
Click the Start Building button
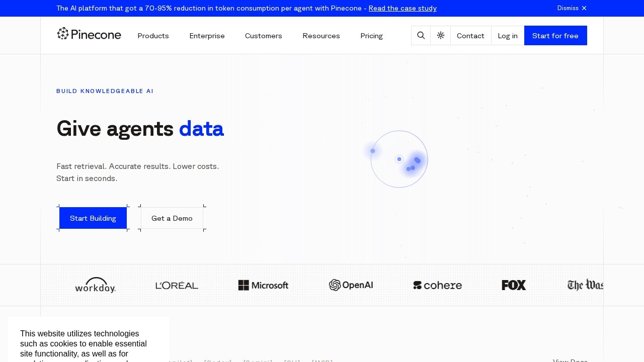click(x=93, y=218)
